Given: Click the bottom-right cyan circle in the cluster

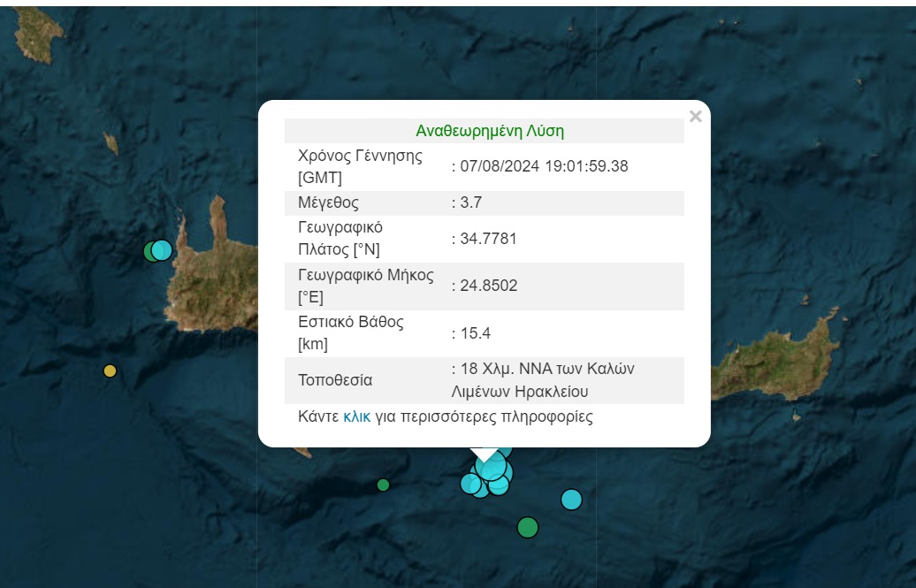Looking at the screenshot, I should (x=500, y=485).
